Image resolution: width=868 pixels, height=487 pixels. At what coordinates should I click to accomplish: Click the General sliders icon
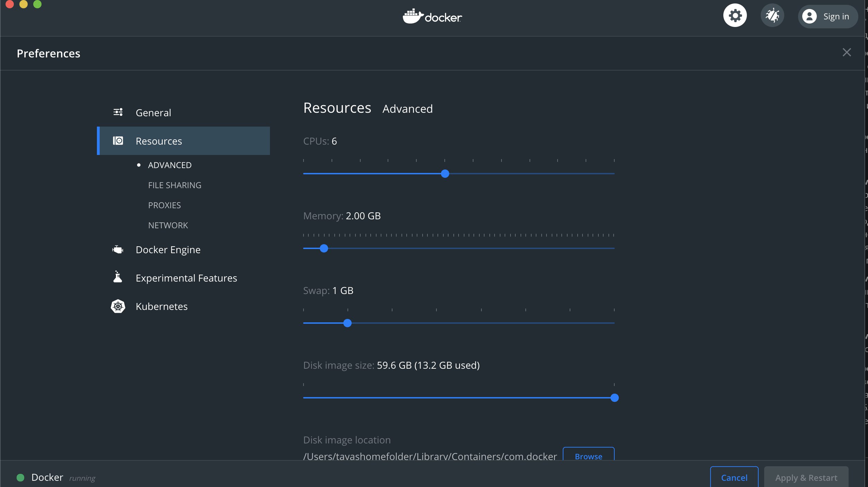click(x=118, y=112)
